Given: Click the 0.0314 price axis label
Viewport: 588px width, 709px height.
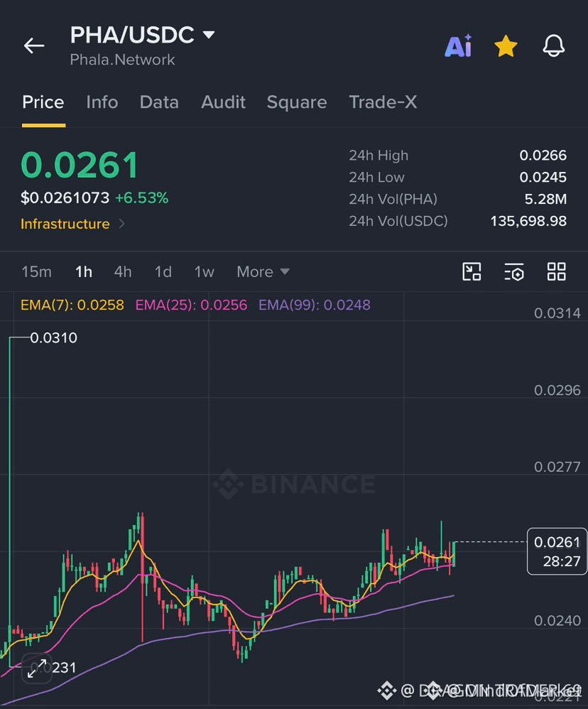Looking at the screenshot, I should coord(557,313).
